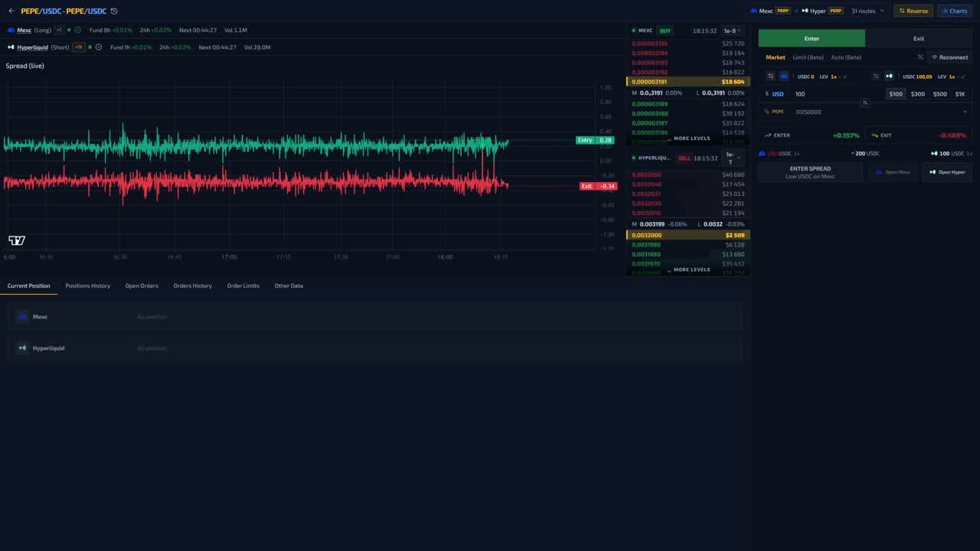Open the Charts button
This screenshot has width=980, height=551.
click(955, 11)
